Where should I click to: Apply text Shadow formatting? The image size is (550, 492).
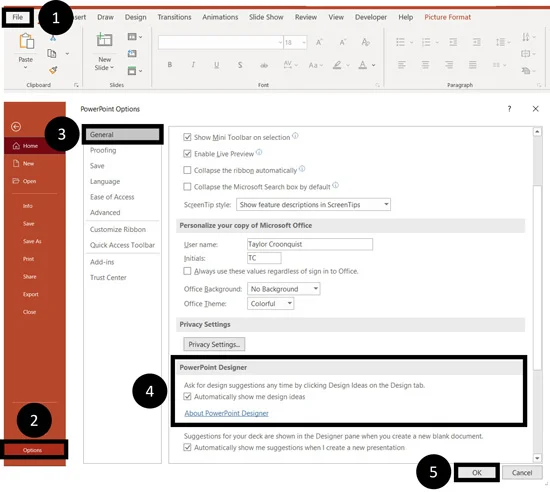pyautogui.click(x=240, y=65)
